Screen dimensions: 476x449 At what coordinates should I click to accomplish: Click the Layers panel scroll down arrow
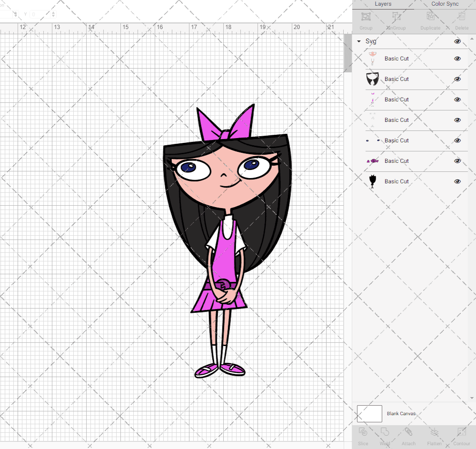(x=471, y=398)
